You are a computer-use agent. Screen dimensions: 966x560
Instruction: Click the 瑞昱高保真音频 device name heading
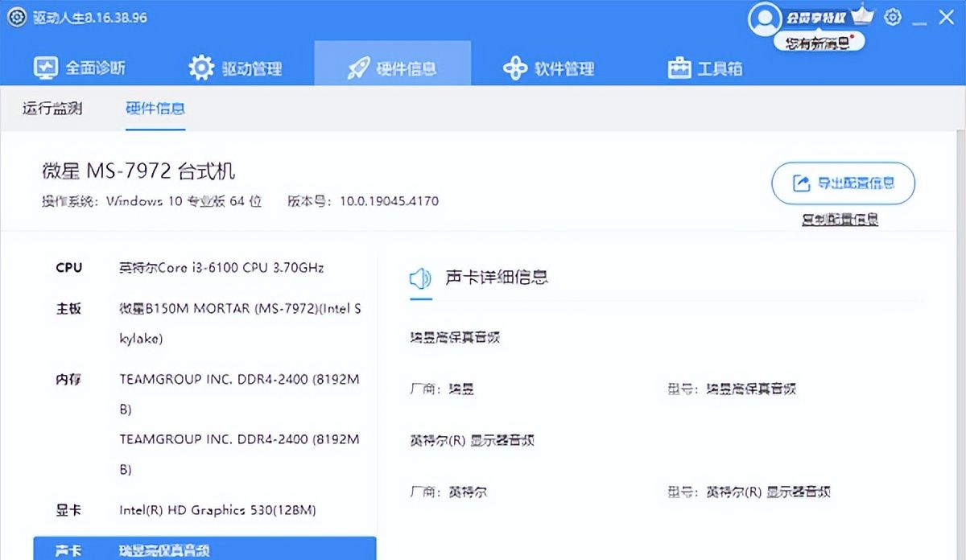(x=455, y=337)
